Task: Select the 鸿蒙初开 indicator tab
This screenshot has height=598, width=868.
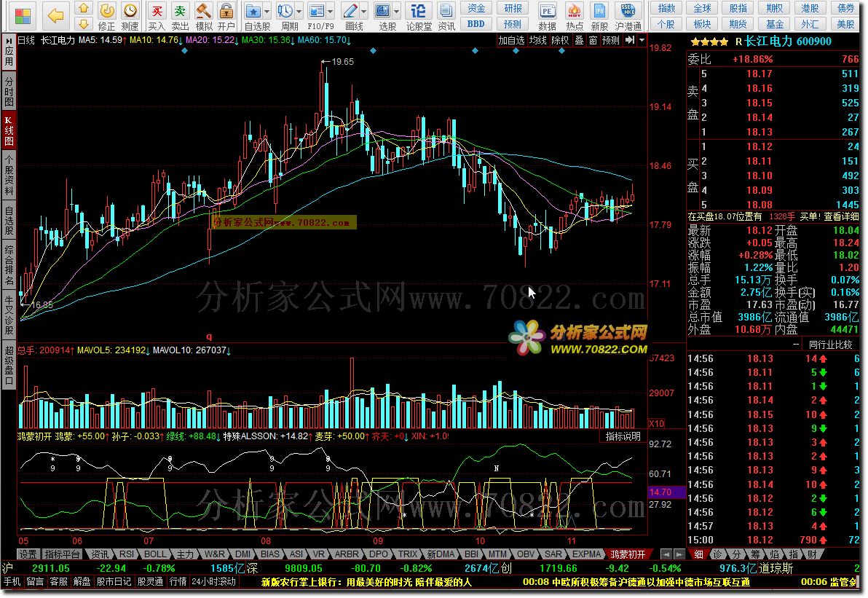Action: (628, 554)
